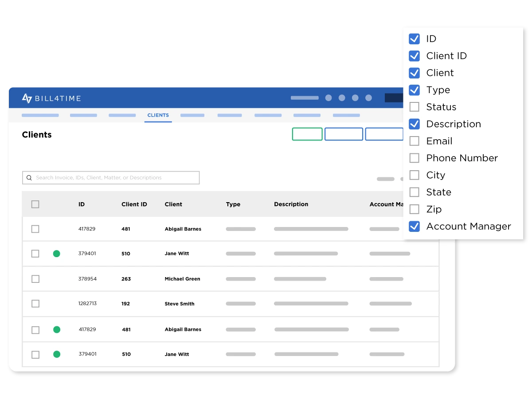Viewport: 532px width, 399px height.
Task: Tick the checkbox for Steve Smith row
Action: coord(35,304)
